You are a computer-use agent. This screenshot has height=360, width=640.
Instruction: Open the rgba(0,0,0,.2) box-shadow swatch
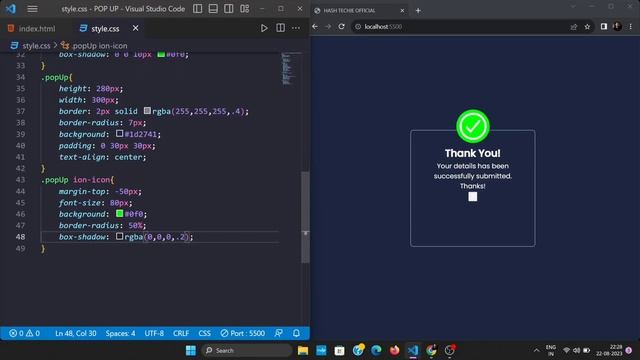coord(119,236)
